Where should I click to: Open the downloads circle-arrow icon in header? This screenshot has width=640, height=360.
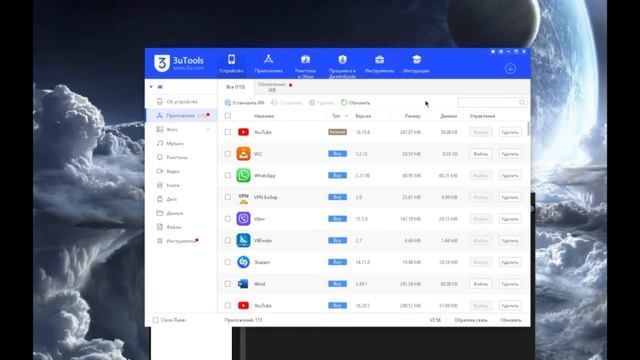[x=510, y=68]
